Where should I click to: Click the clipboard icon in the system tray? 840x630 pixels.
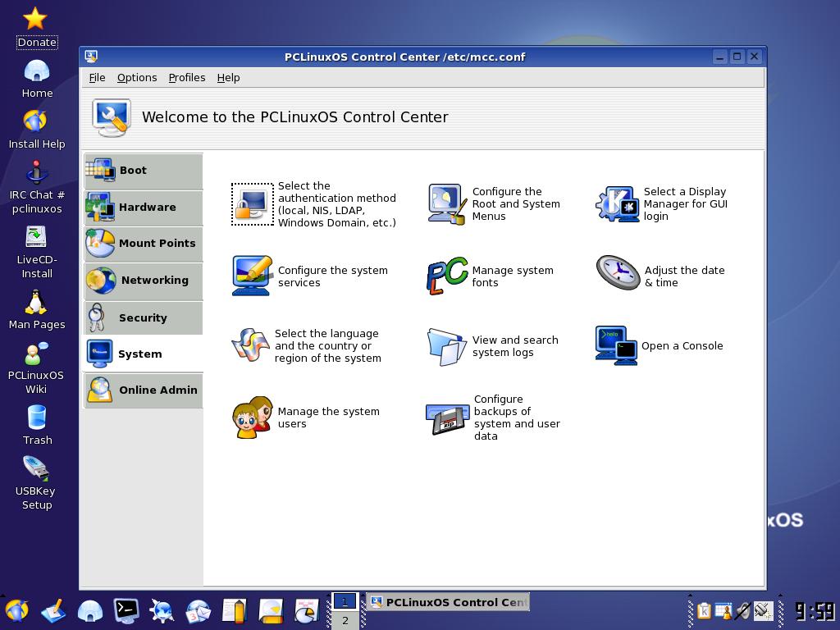coord(704,610)
